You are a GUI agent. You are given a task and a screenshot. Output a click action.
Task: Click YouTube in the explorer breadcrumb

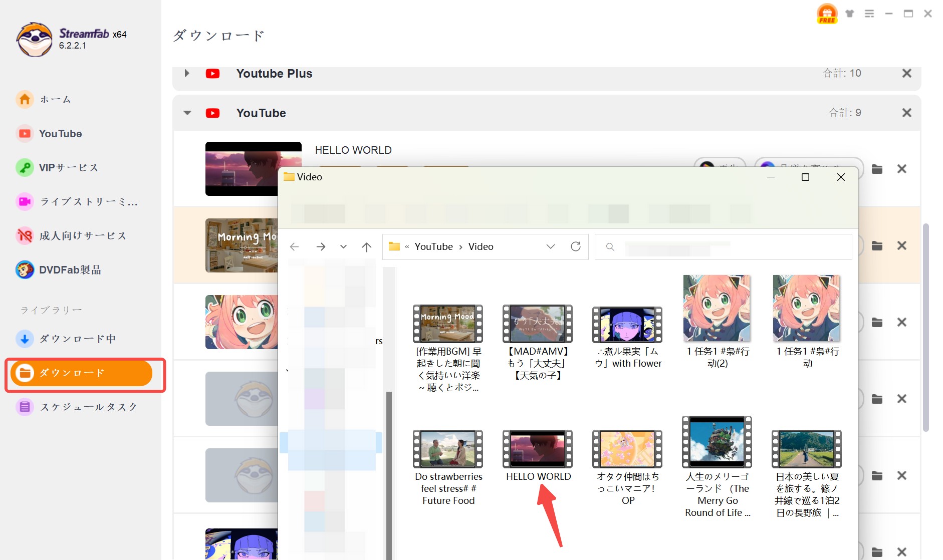tap(433, 246)
